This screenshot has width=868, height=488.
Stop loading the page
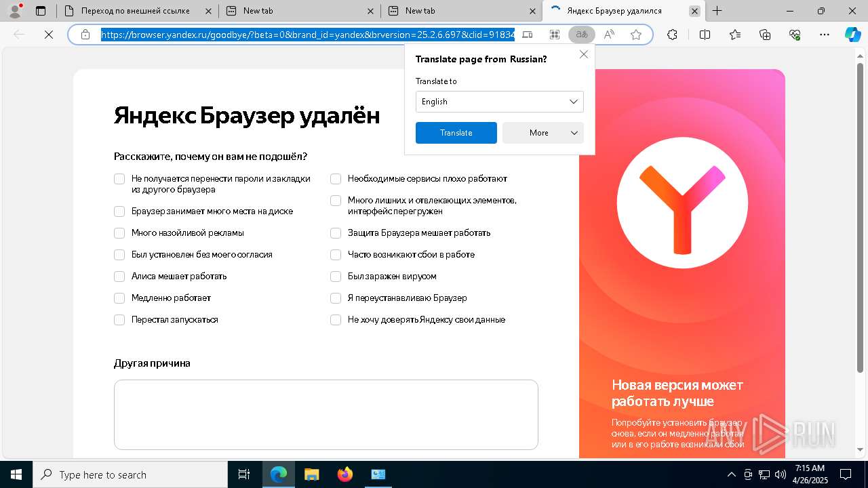point(49,35)
